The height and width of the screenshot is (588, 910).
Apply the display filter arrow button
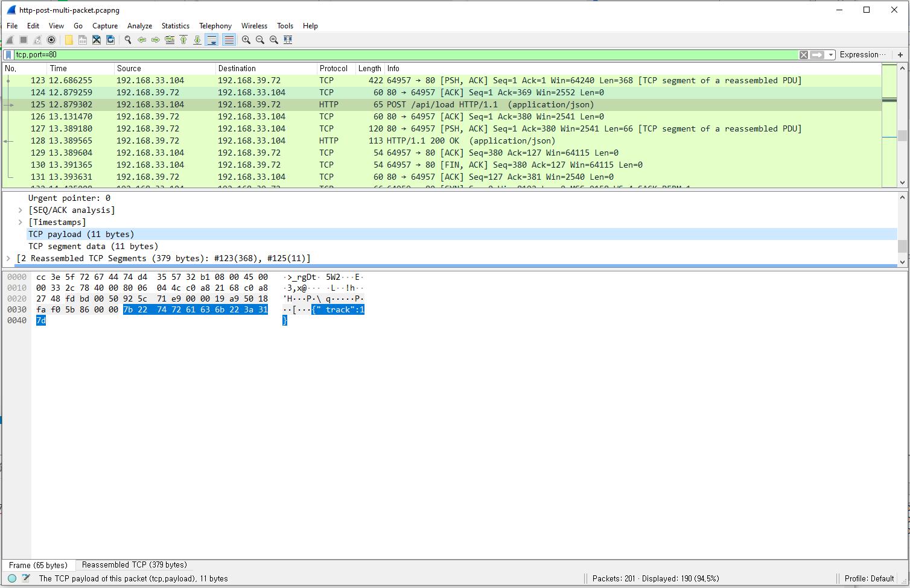coord(817,55)
